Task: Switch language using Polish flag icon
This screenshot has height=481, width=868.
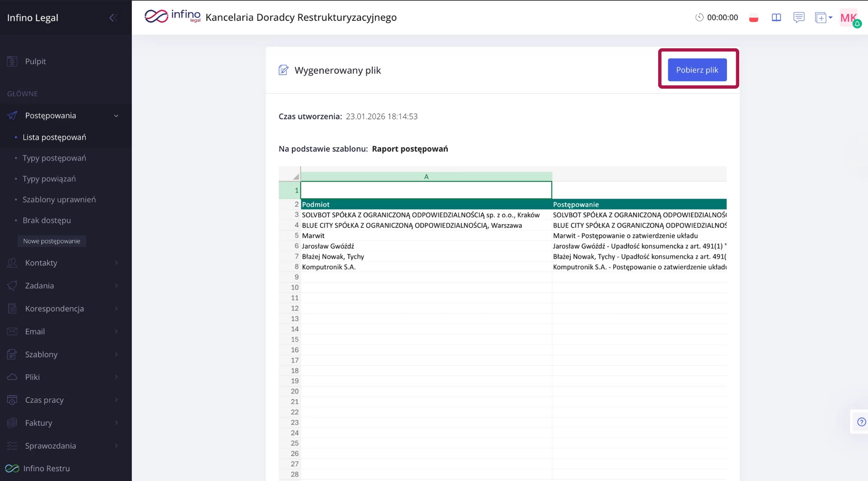Action: 754,18
